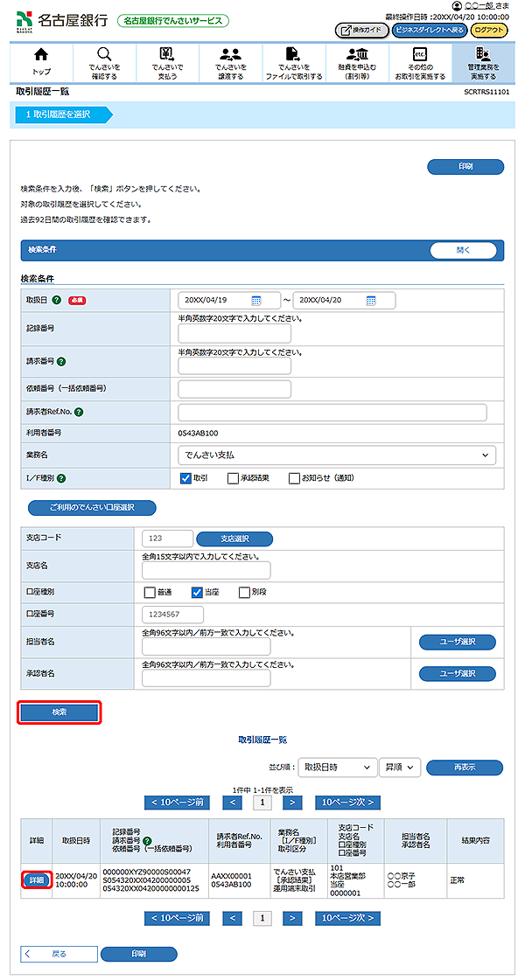525x980 pixels.
Task: Collapse search conditions with 開く toggle
Action: pos(463,250)
